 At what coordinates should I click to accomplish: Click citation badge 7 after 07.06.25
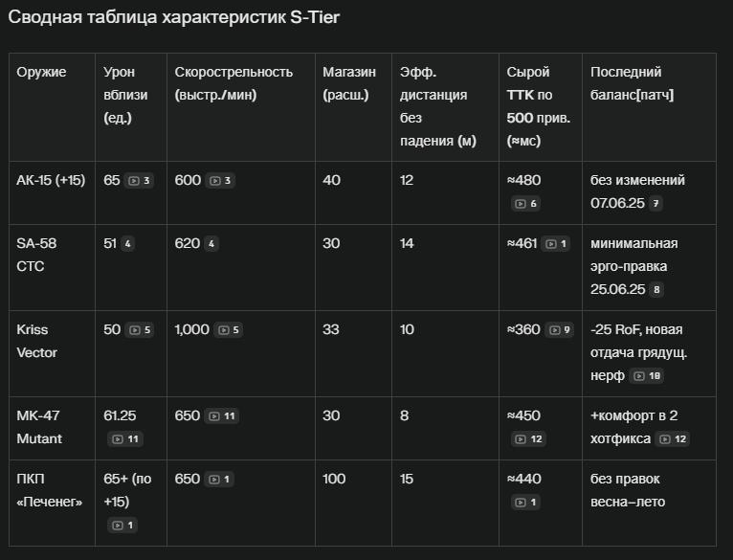pyautogui.click(x=655, y=204)
